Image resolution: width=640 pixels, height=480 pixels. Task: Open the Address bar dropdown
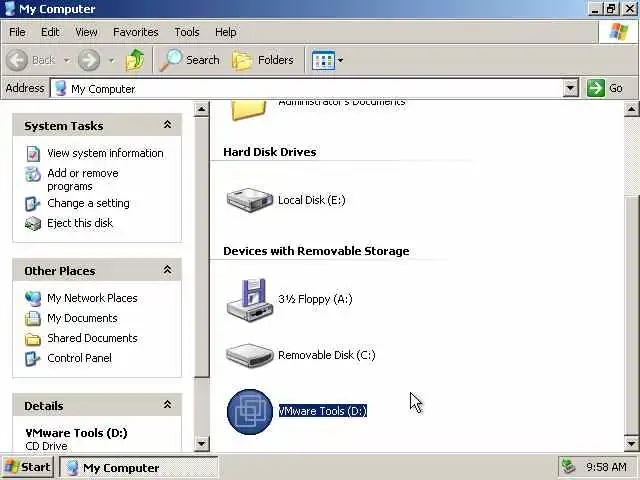pyautogui.click(x=570, y=88)
